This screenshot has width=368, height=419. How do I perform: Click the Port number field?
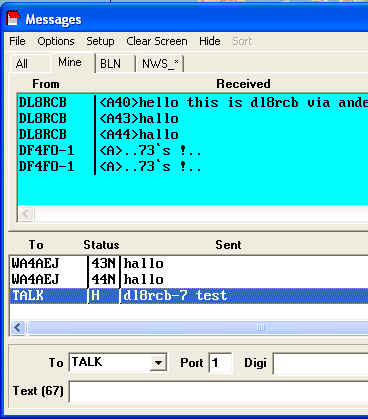coord(220,363)
